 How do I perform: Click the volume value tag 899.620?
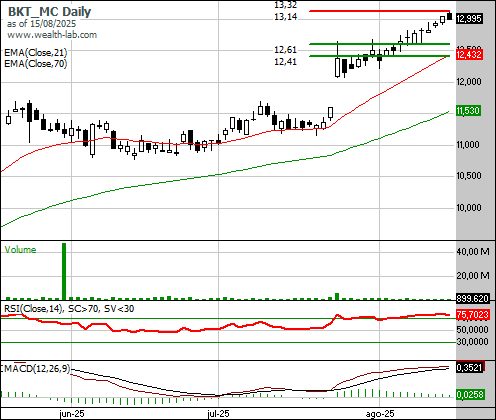(x=472, y=299)
